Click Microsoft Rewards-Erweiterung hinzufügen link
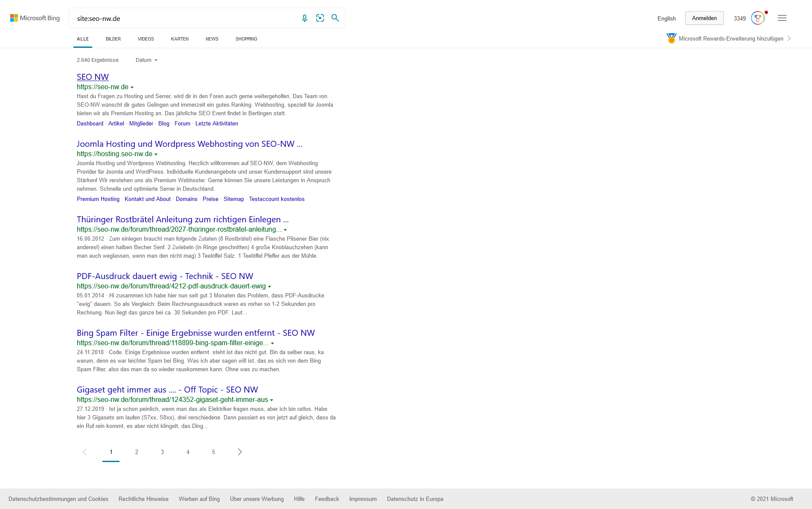 (x=731, y=38)
